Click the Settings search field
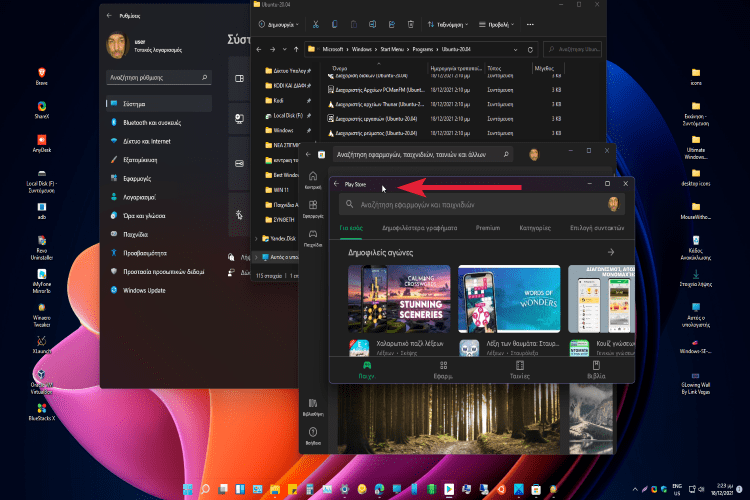The image size is (750, 500). (x=159, y=78)
